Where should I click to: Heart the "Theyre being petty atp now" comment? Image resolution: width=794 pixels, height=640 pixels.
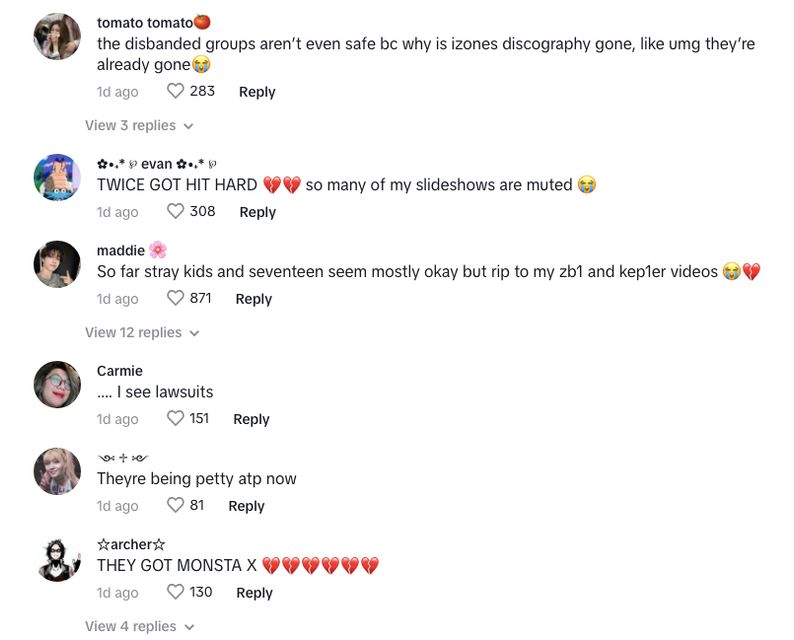click(x=176, y=506)
